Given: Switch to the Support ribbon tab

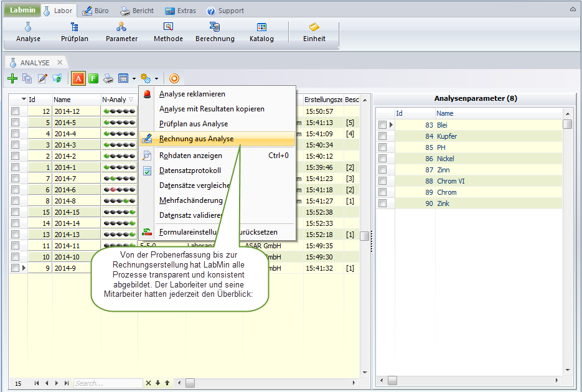Looking at the screenshot, I should click(225, 11).
